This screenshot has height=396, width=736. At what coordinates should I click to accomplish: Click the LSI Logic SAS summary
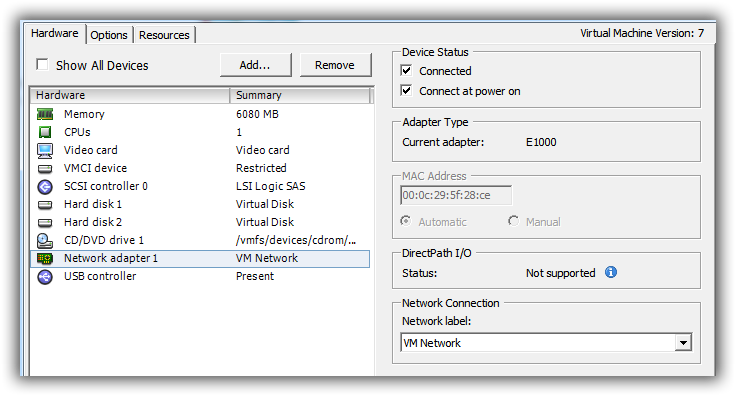[270, 186]
